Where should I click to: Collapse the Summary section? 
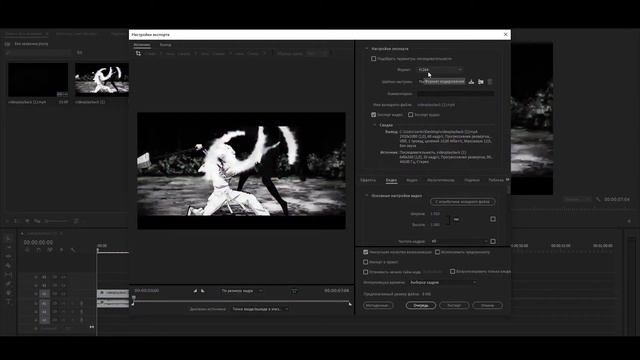(x=375, y=125)
